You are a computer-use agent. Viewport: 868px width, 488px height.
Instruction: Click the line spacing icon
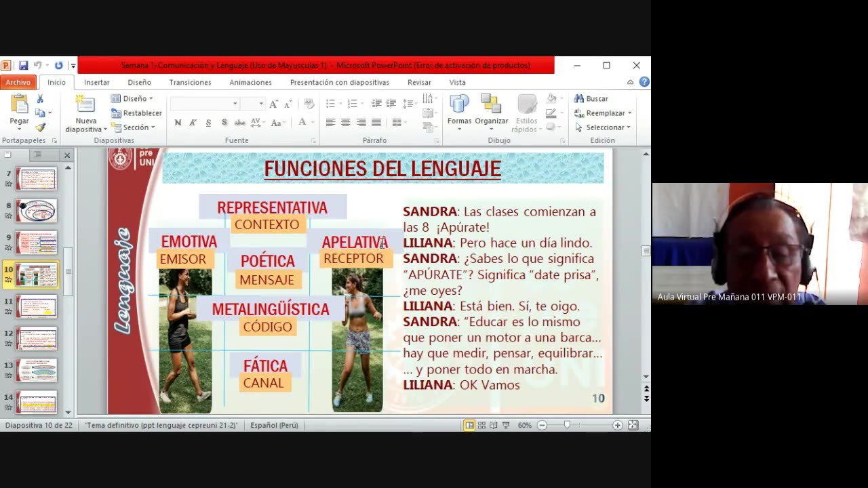[410, 104]
